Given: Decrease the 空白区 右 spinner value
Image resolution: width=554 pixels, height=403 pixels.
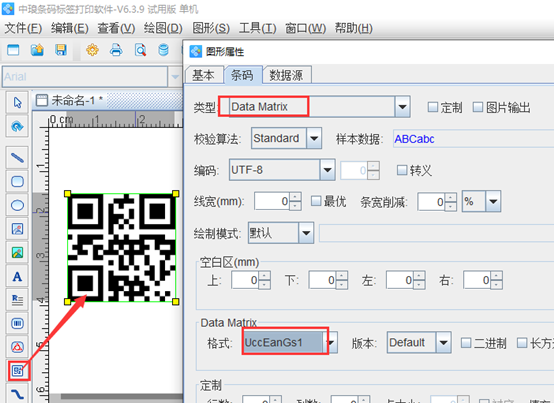Looking at the screenshot, I should click(496, 285).
